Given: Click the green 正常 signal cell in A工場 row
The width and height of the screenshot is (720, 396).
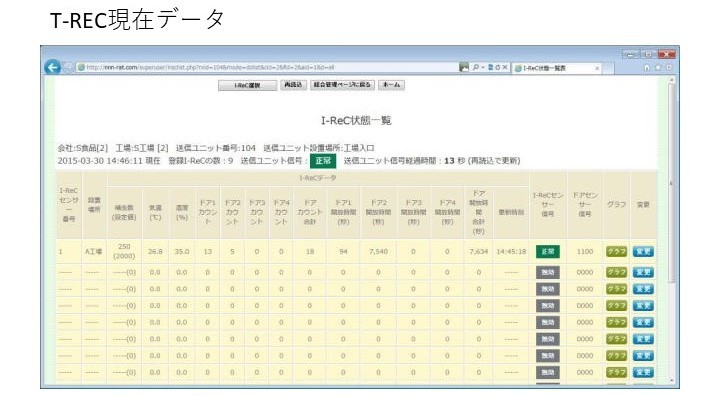Looking at the screenshot, I should [548, 252].
